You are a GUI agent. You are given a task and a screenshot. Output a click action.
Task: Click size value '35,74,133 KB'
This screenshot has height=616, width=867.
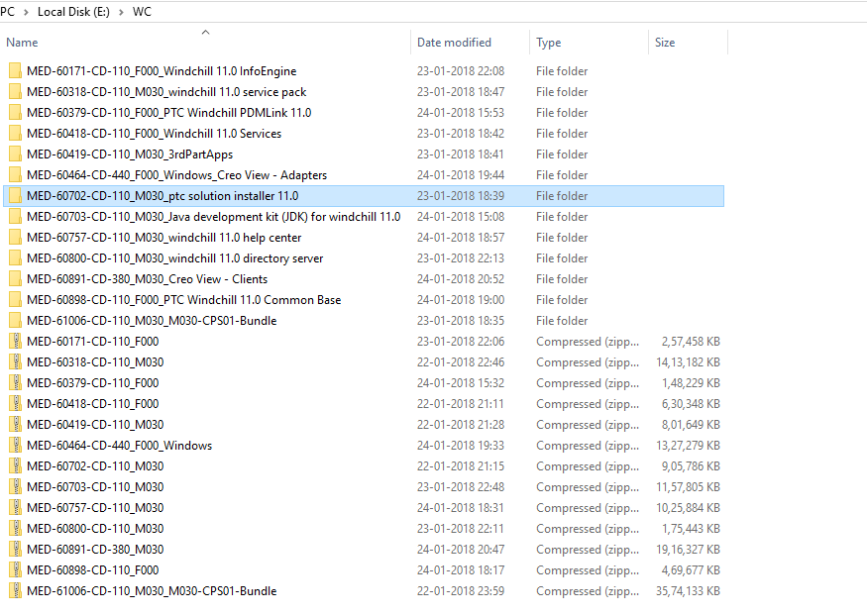[688, 591]
